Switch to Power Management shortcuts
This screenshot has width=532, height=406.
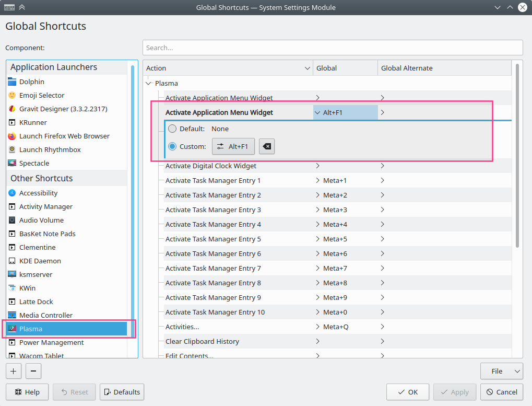point(52,342)
